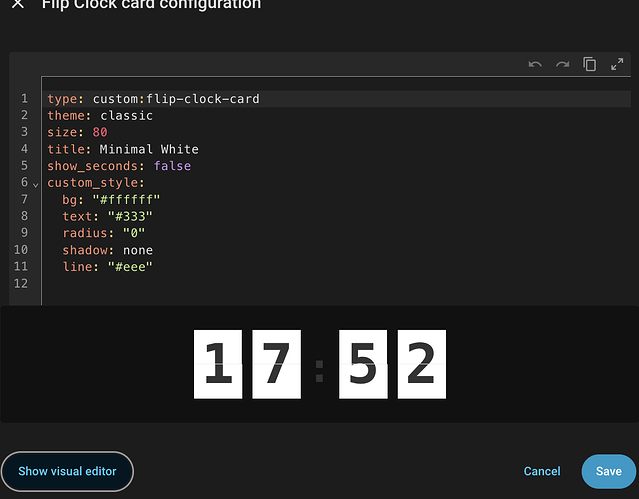Click the size value 80
639x499 pixels.
[100, 132]
